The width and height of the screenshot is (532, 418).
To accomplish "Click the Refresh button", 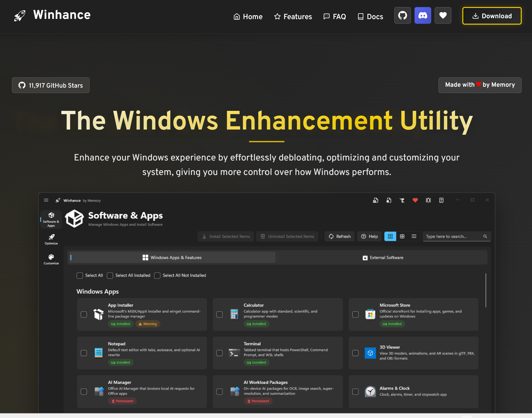I will click(339, 236).
